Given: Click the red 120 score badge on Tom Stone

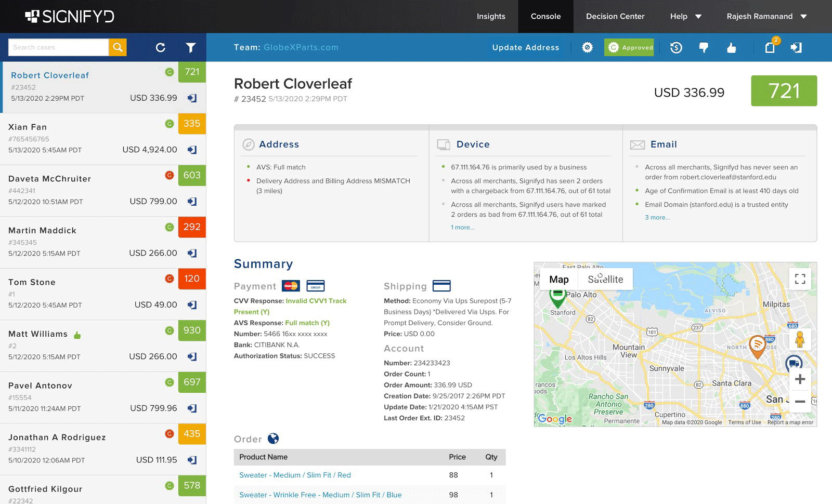Looking at the screenshot, I should pos(192,278).
